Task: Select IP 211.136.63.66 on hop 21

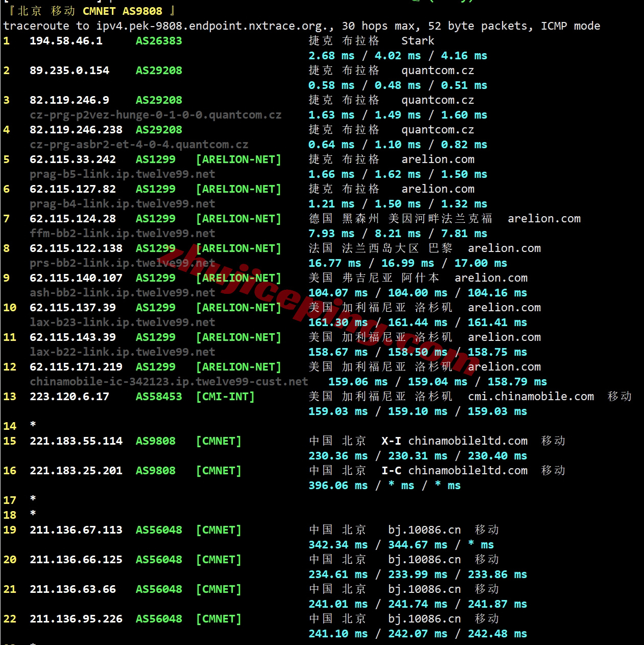Action: tap(73, 589)
